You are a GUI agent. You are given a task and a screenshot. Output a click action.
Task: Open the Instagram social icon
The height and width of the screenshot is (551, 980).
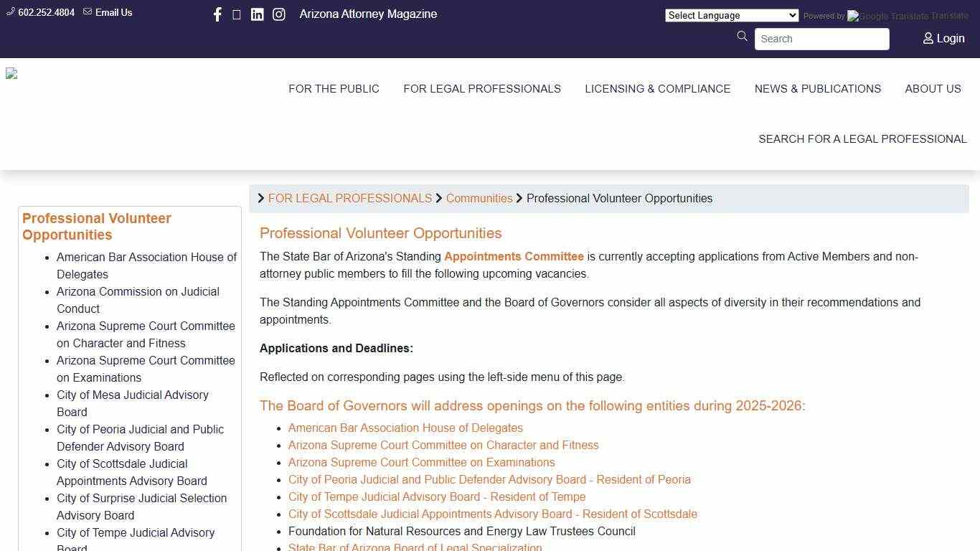click(x=279, y=14)
